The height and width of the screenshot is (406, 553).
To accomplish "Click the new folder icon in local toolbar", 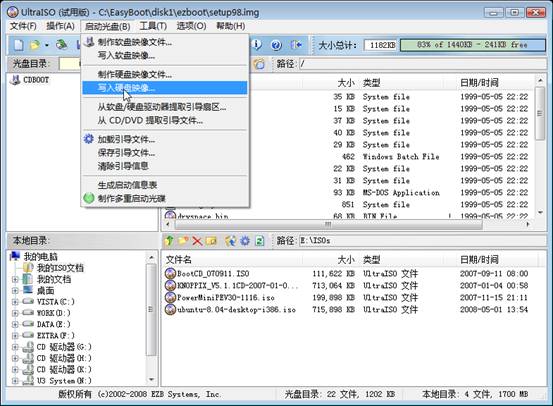I will 183,241.
